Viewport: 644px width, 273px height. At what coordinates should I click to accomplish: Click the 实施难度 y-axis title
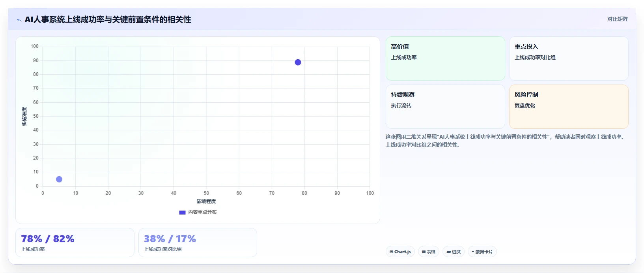24,117
